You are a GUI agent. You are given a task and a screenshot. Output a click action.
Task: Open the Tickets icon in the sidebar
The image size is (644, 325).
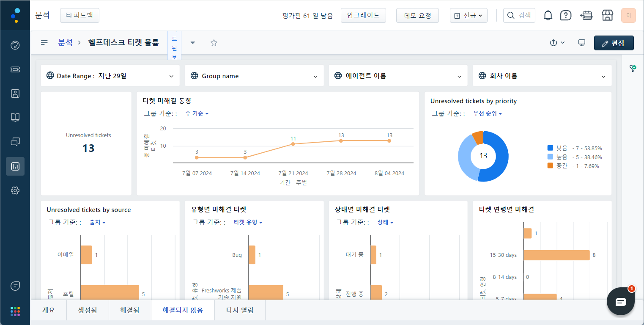pos(15,69)
